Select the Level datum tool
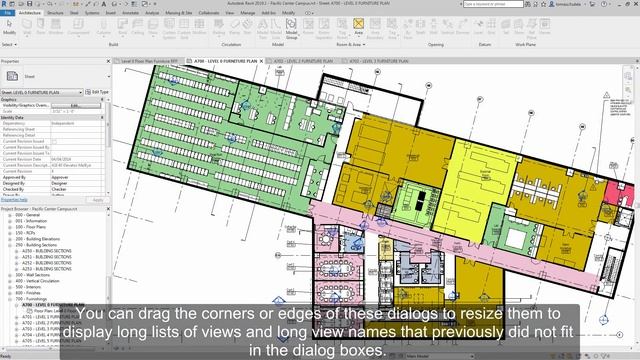 (478, 27)
